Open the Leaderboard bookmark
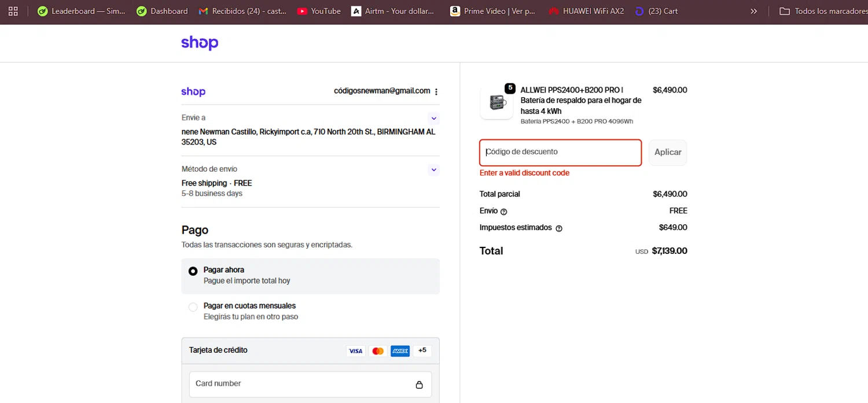Image resolution: width=868 pixels, height=403 pixels. pos(82,11)
